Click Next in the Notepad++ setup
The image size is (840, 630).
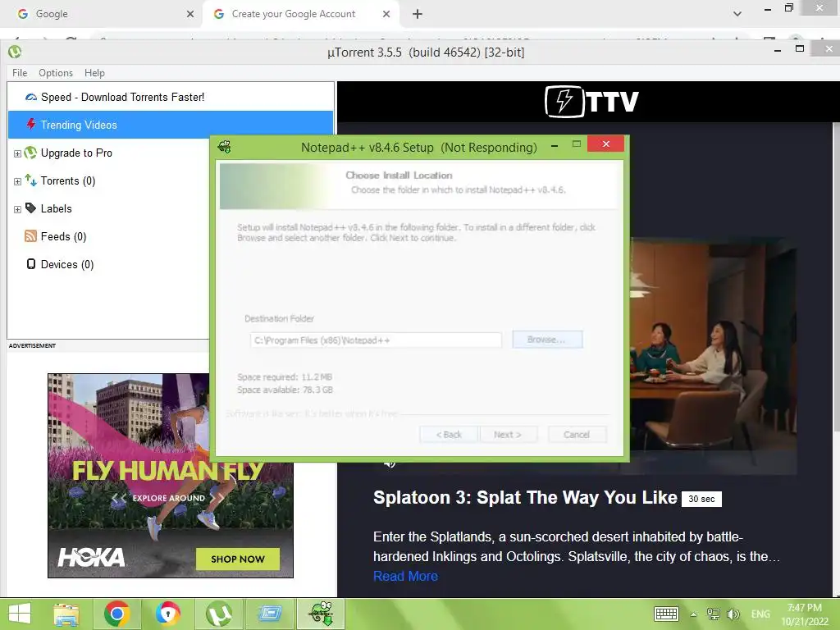pos(507,435)
